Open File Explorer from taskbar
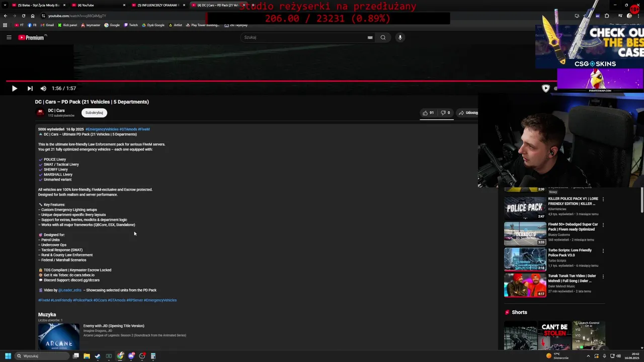Image resolution: width=644 pixels, height=362 pixels. click(x=87, y=356)
